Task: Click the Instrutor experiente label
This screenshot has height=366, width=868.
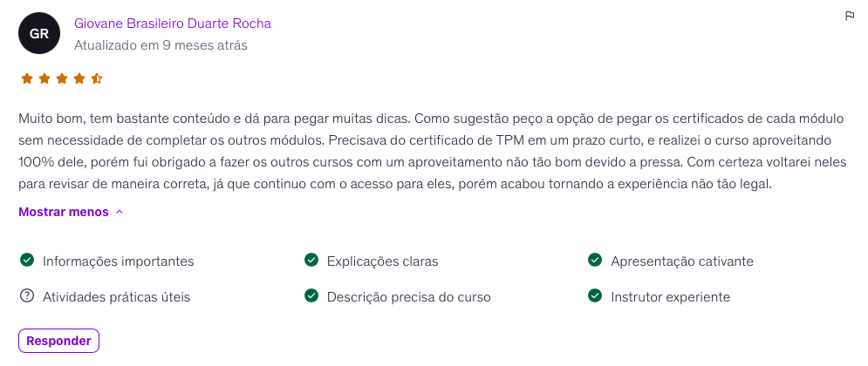Action: click(x=670, y=297)
